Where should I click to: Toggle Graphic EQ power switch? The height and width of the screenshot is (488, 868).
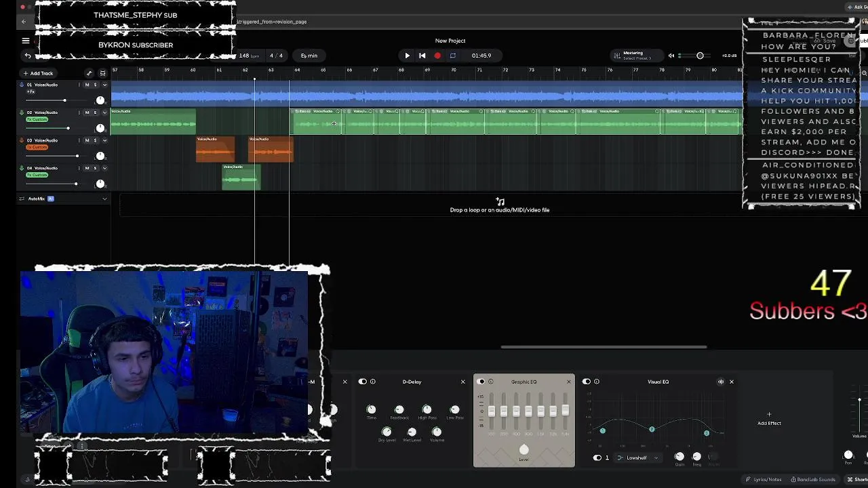pos(481,382)
